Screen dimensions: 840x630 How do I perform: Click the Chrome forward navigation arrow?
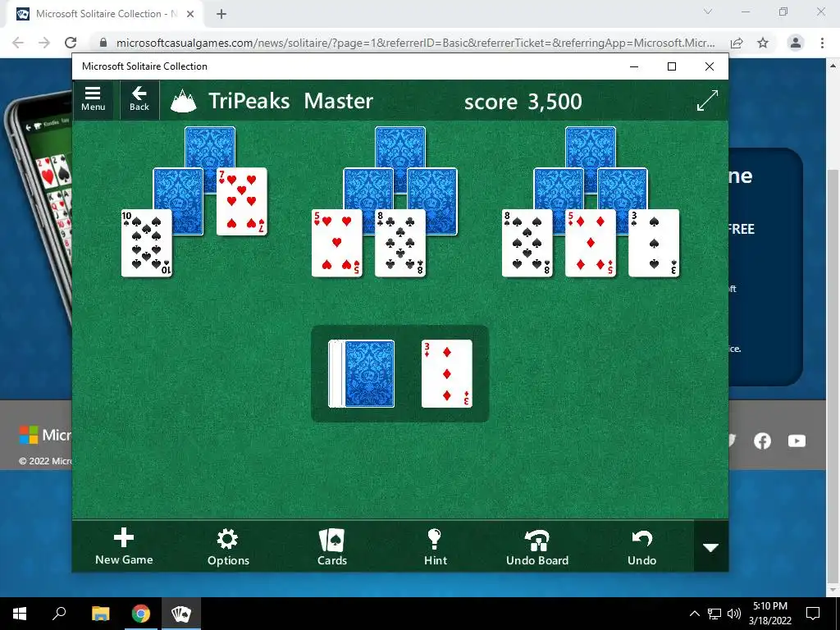tap(44, 43)
